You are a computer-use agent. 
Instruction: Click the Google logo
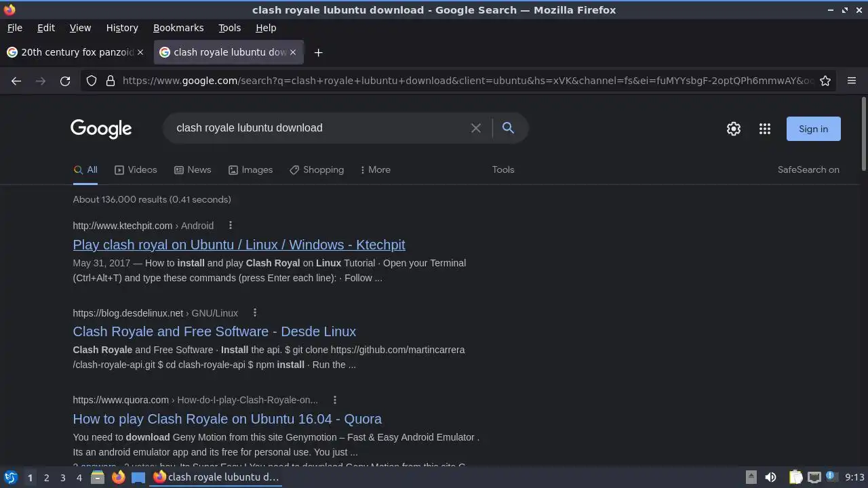click(x=101, y=129)
